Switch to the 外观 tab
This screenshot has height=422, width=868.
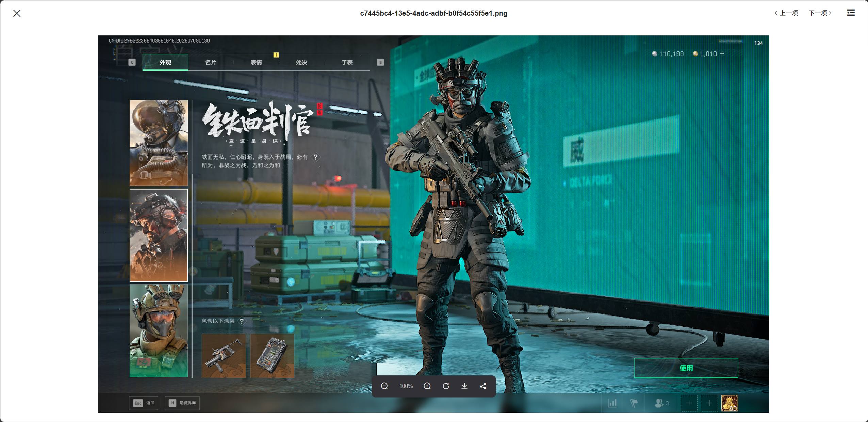pyautogui.click(x=165, y=62)
